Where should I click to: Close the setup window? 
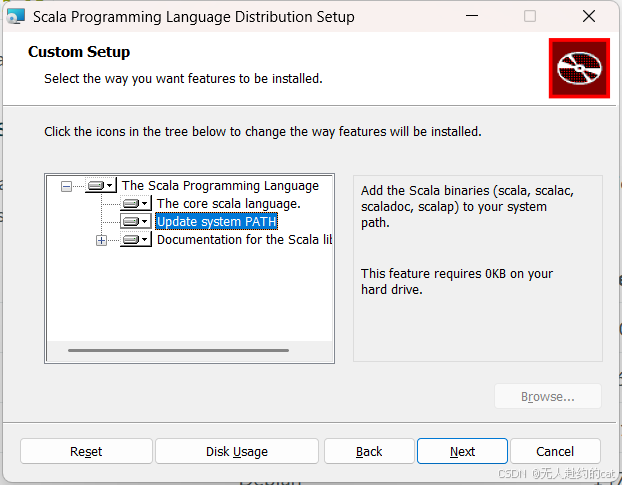tap(589, 16)
